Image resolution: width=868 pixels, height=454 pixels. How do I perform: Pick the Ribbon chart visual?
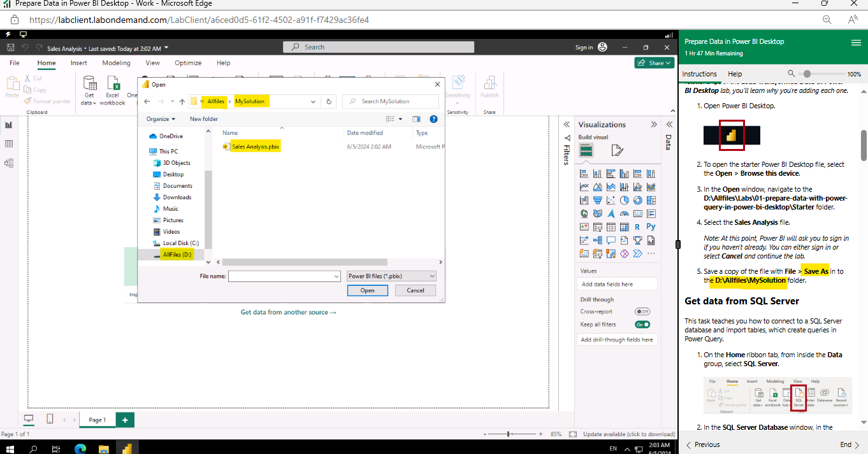(x=651, y=187)
